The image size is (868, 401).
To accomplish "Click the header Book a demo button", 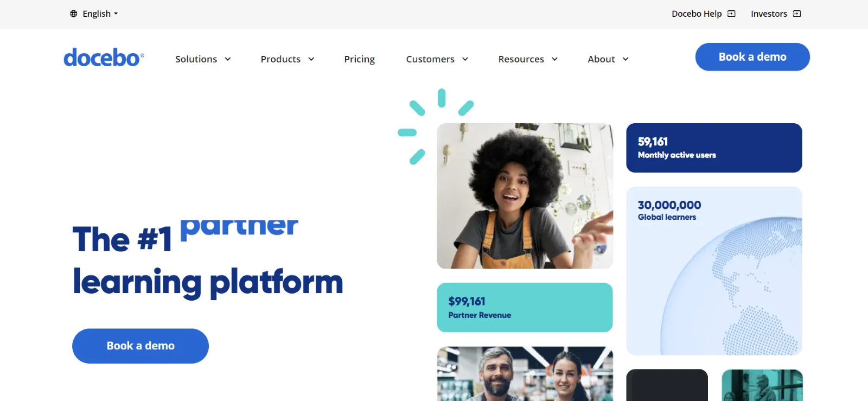I will pyautogui.click(x=752, y=57).
